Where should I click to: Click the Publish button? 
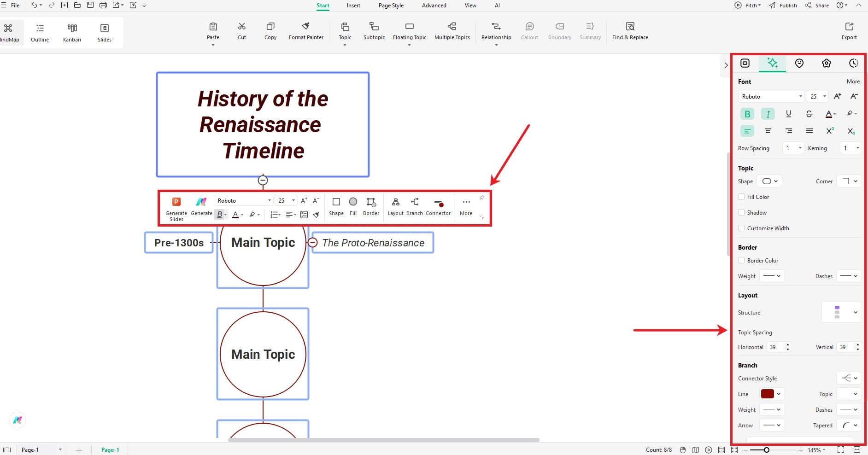[x=783, y=6]
